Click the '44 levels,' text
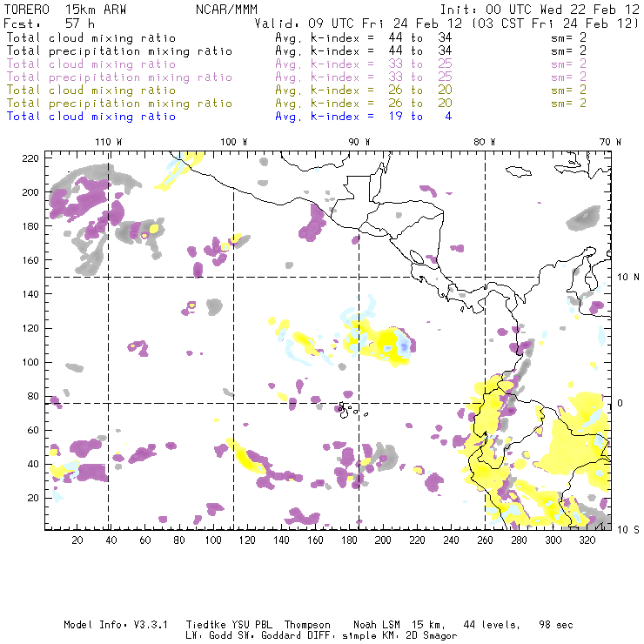The image size is (644, 644). (x=492, y=625)
